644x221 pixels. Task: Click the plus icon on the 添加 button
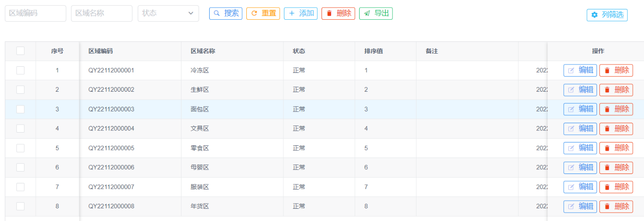(292, 14)
